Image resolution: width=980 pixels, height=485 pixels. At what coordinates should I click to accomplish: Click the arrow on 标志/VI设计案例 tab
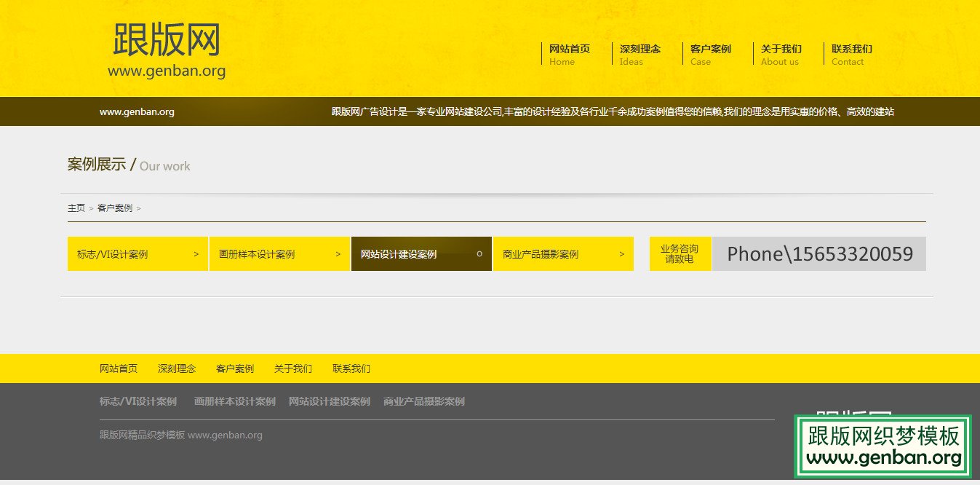pyautogui.click(x=195, y=253)
